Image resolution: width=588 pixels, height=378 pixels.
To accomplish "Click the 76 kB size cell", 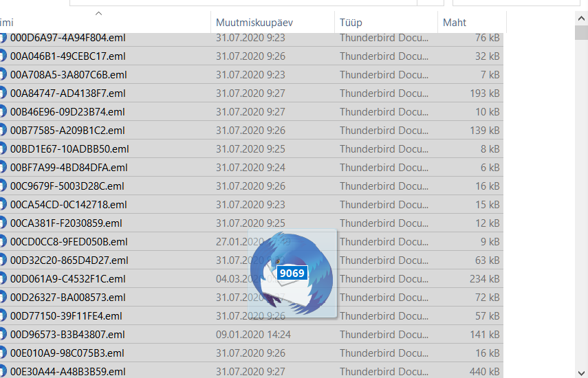I will click(x=488, y=38).
